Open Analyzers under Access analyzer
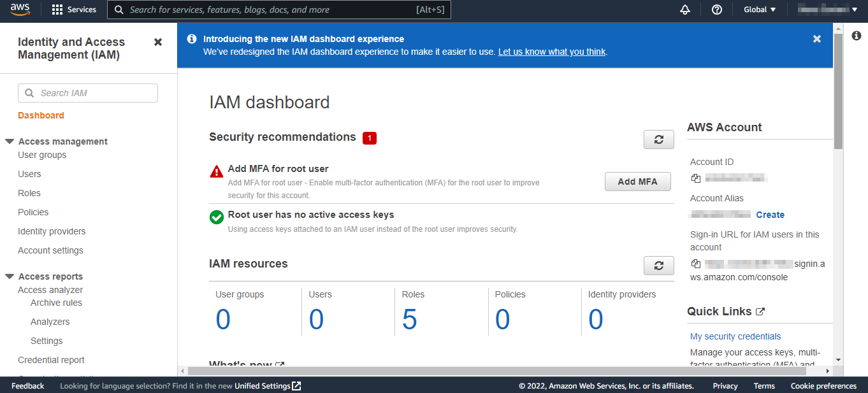This screenshot has width=868, height=393. tap(50, 322)
